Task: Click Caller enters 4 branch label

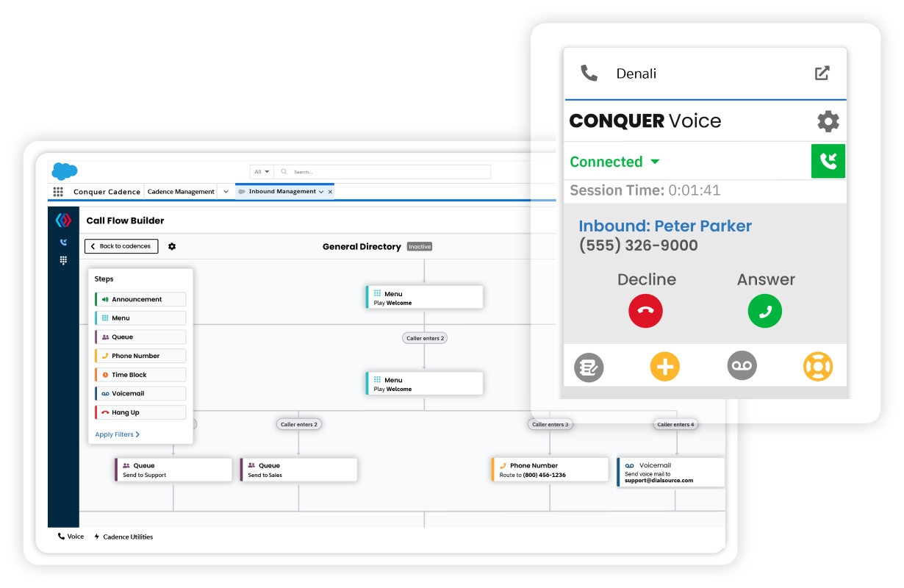Action: pos(675,424)
